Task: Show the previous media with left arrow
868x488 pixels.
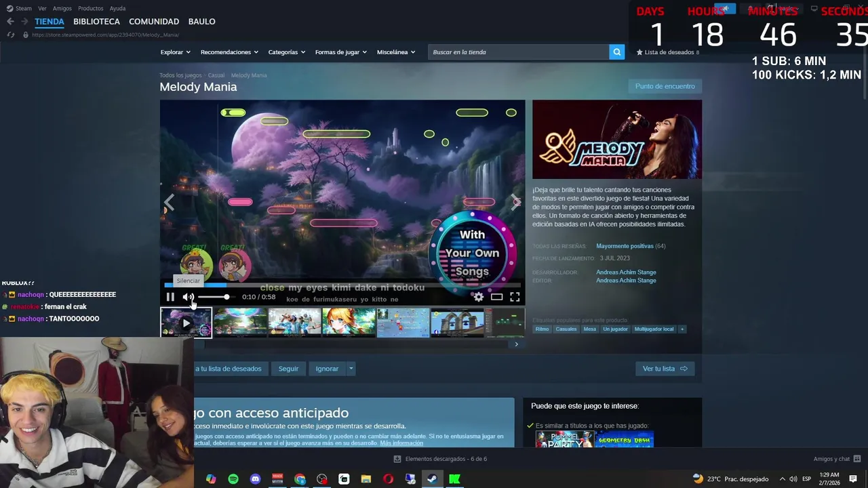Action: pyautogui.click(x=169, y=202)
